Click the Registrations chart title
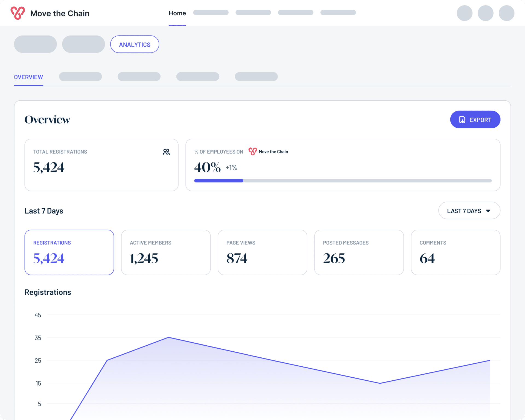 48,292
